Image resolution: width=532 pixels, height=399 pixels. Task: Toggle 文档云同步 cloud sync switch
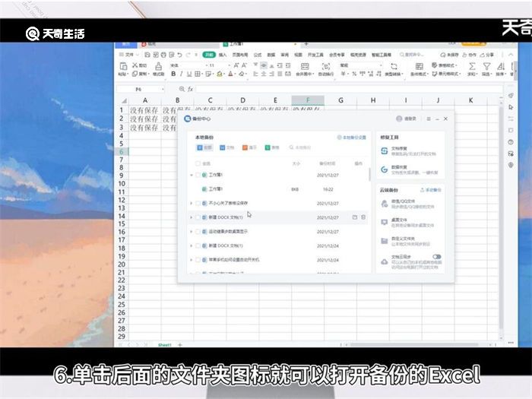[437, 257]
